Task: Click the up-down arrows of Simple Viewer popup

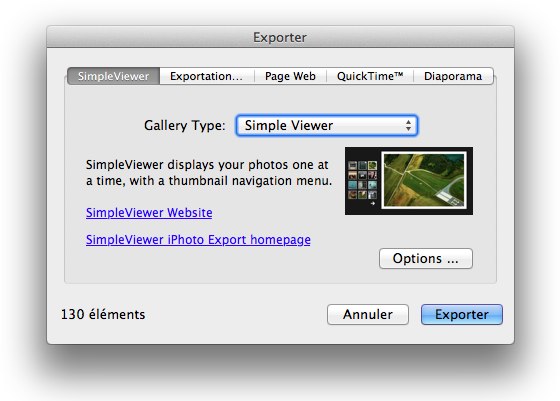Action: (x=408, y=125)
